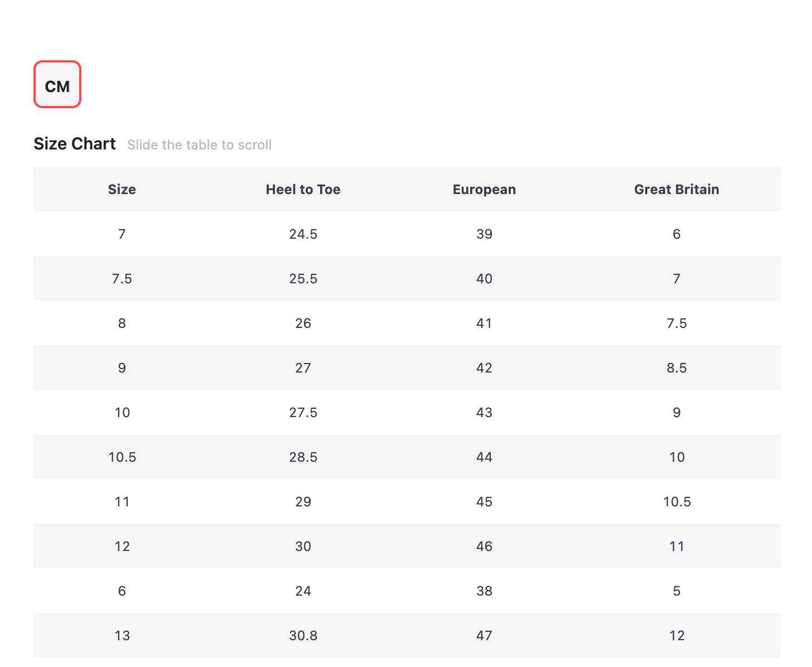The height and width of the screenshot is (667, 812).
Task: Click the 30.8 heel to toe value
Action: 303,636
